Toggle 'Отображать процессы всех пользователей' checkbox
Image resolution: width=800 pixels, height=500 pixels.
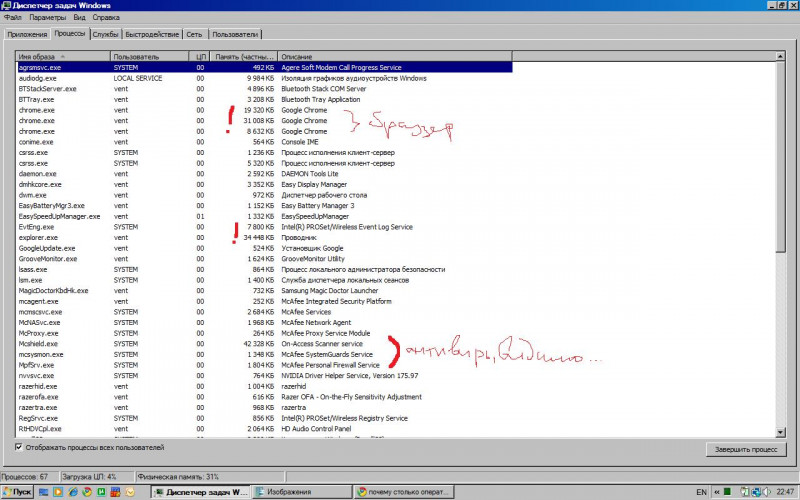19,447
